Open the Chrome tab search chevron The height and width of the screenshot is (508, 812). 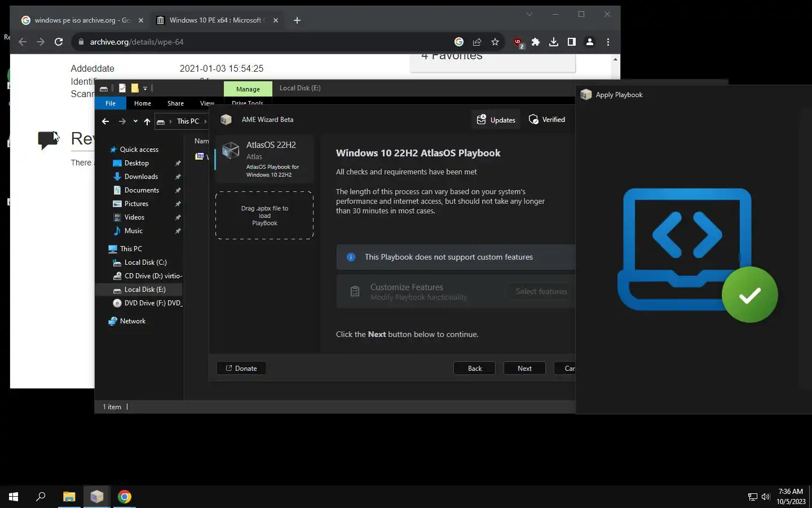(529, 14)
